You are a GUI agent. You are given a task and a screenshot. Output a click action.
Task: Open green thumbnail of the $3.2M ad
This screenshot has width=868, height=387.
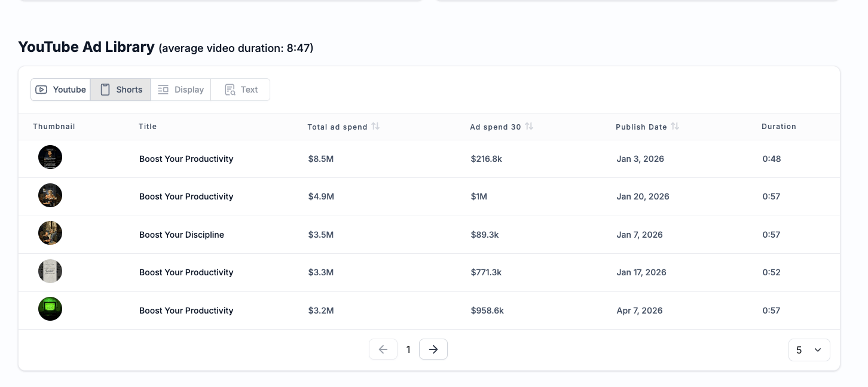pyautogui.click(x=50, y=309)
